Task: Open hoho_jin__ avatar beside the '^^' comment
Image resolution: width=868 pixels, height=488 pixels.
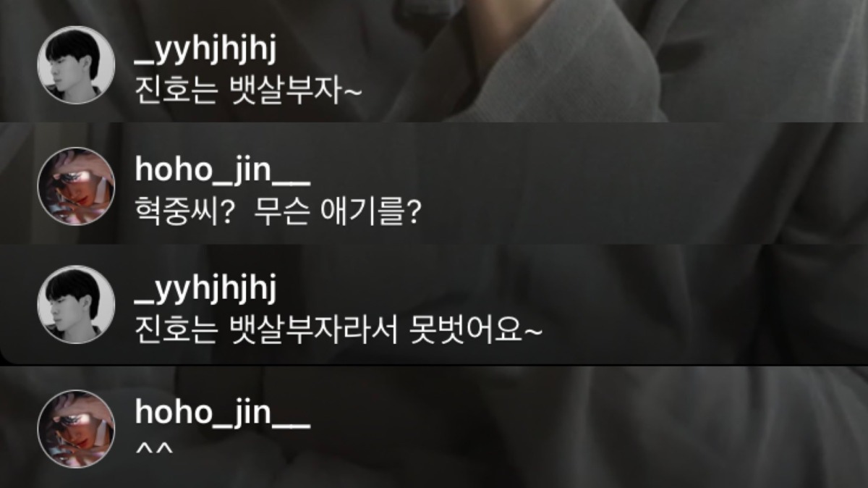Action: [76, 429]
